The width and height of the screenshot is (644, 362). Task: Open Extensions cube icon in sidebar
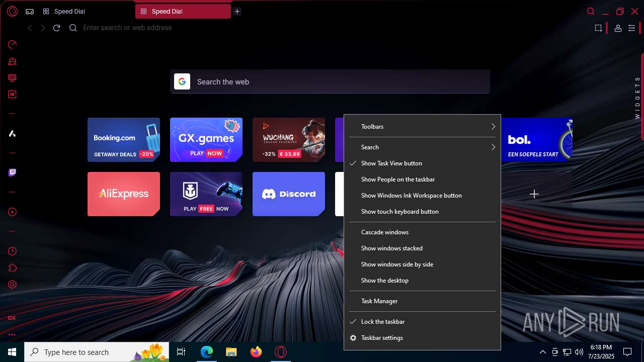[x=12, y=268]
